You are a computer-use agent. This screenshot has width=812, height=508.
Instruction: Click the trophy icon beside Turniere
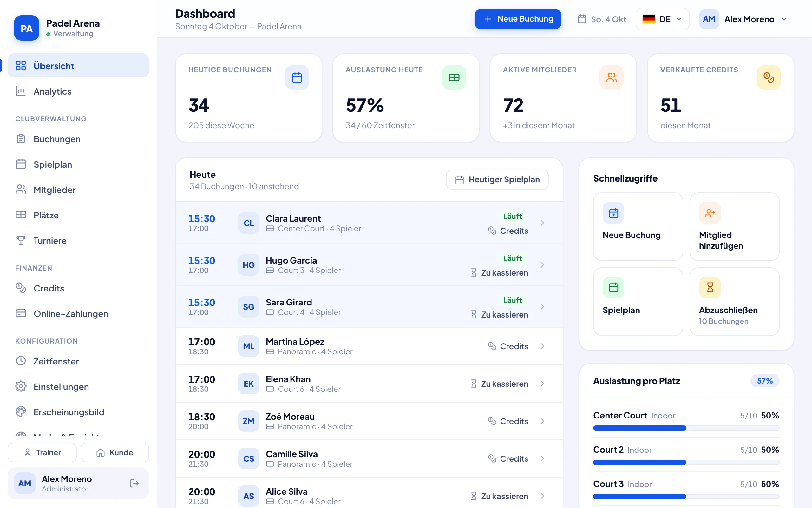point(21,241)
